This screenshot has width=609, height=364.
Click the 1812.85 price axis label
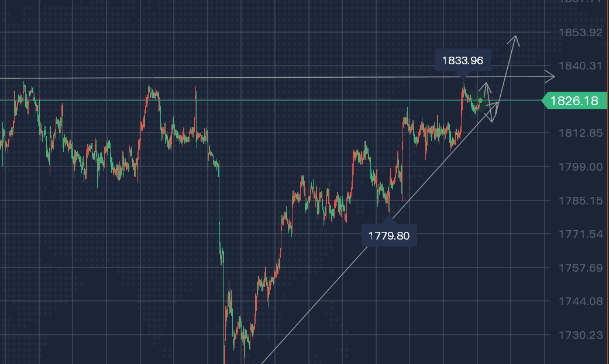(580, 133)
